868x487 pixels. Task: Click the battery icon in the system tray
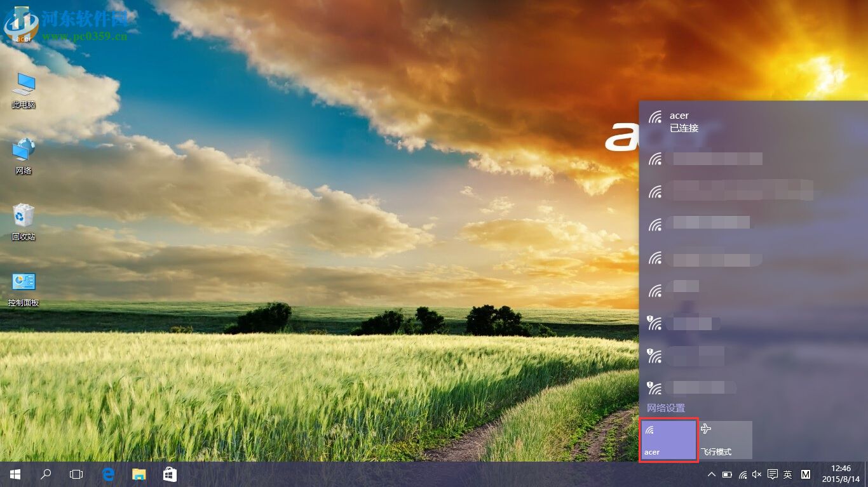click(x=726, y=474)
